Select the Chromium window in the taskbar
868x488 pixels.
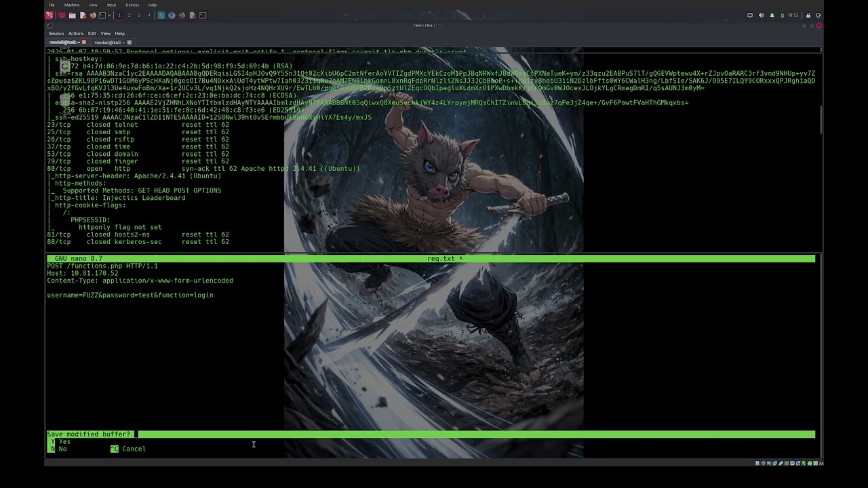click(x=172, y=15)
